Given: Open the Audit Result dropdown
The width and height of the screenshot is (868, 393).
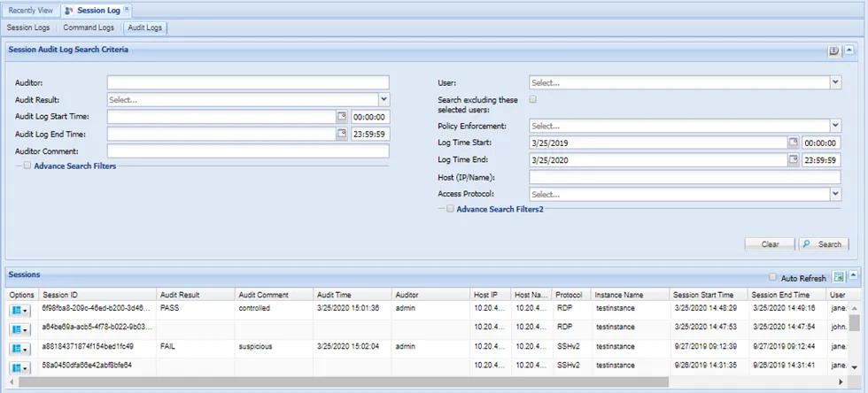Looking at the screenshot, I should point(384,100).
